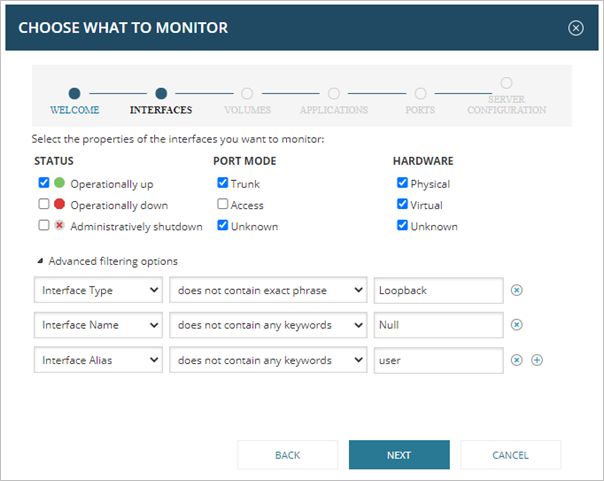Open the condition dropdown beside the user field
604x481 pixels.
click(x=268, y=360)
